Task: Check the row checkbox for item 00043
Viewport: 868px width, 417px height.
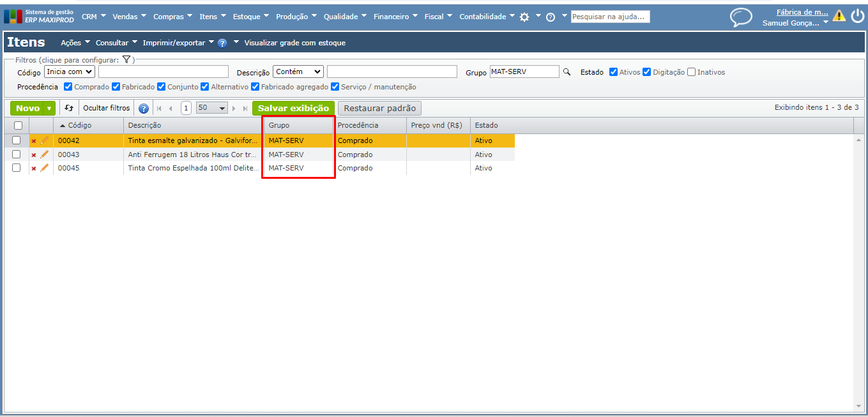Action: 17,154
